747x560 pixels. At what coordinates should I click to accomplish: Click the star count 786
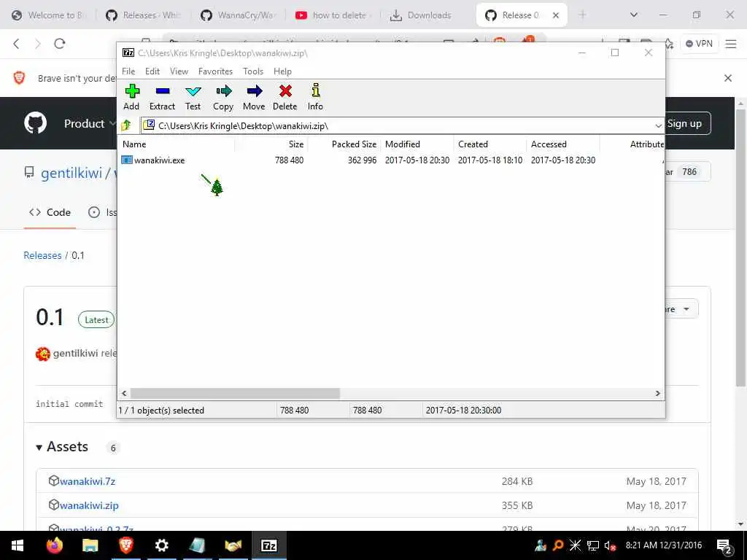click(x=689, y=172)
